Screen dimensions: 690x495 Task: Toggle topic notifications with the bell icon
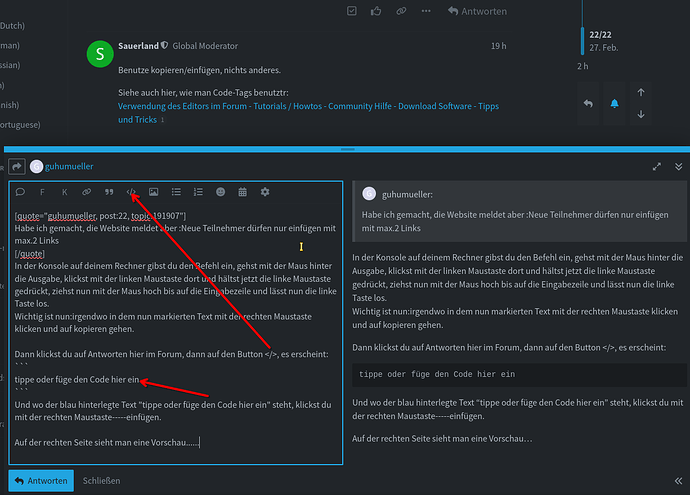[615, 103]
